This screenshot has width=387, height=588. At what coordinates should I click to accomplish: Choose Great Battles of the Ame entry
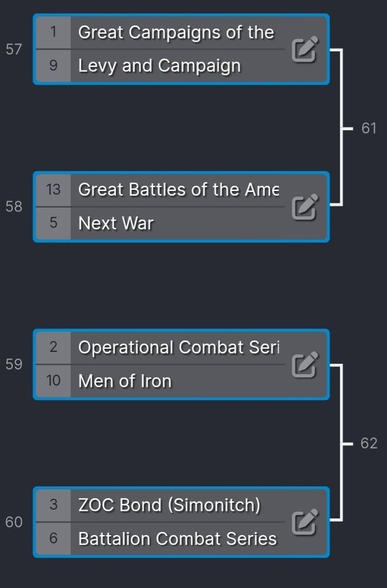pos(179,190)
